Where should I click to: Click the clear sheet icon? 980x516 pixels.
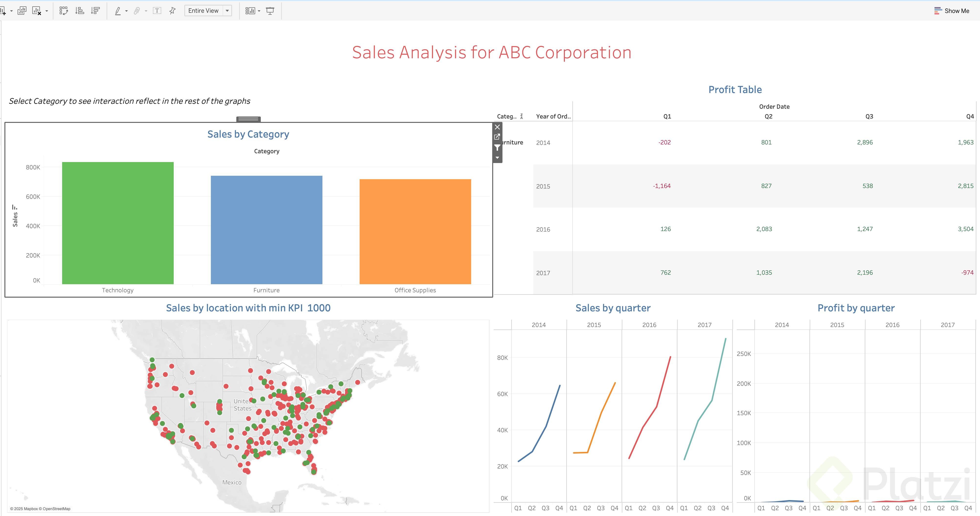pos(36,11)
